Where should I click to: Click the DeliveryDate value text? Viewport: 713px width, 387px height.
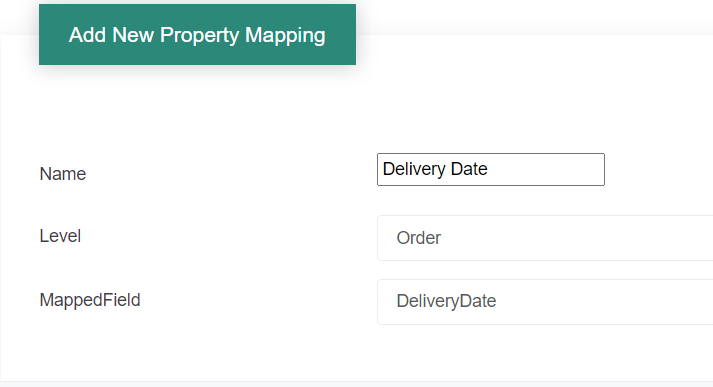446,301
